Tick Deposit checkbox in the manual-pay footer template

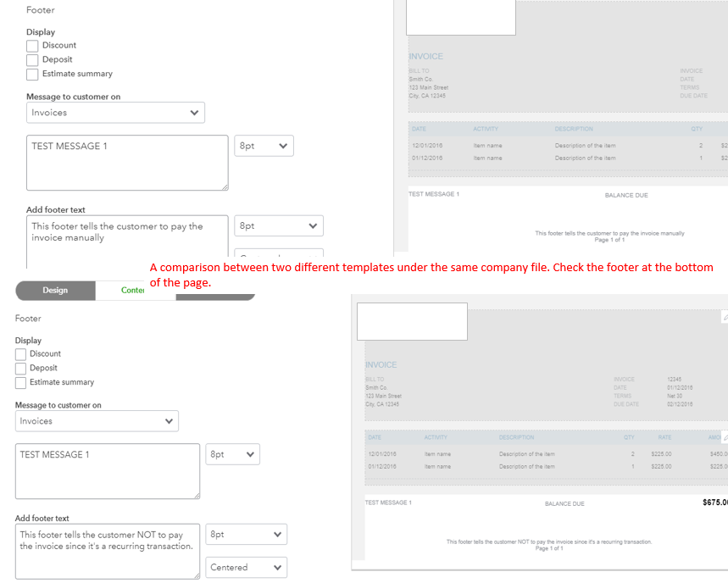tap(32, 60)
